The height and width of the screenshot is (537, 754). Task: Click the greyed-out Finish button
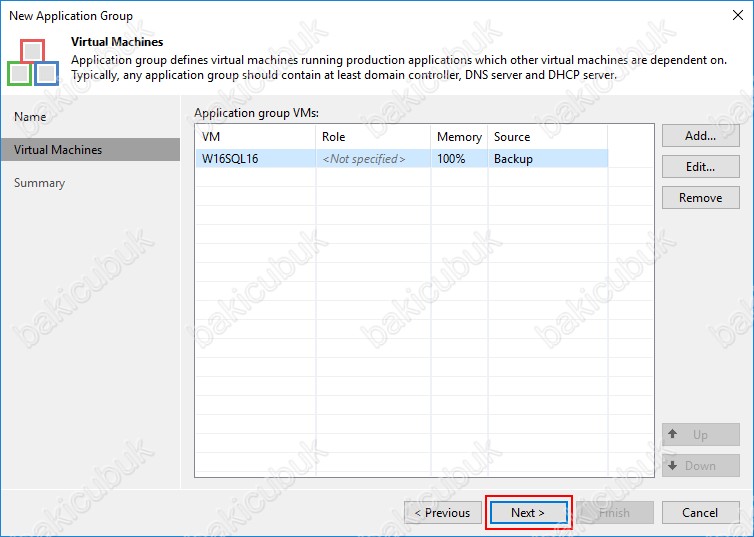(x=615, y=512)
